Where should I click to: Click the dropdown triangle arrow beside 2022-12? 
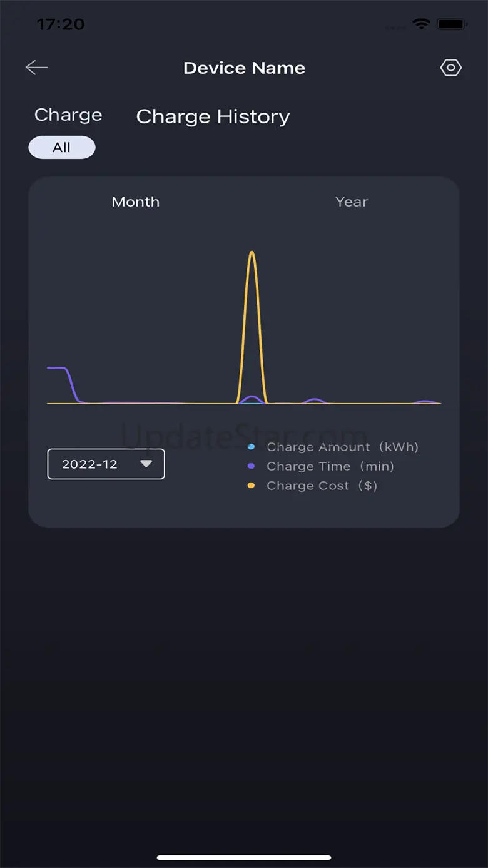coord(146,464)
